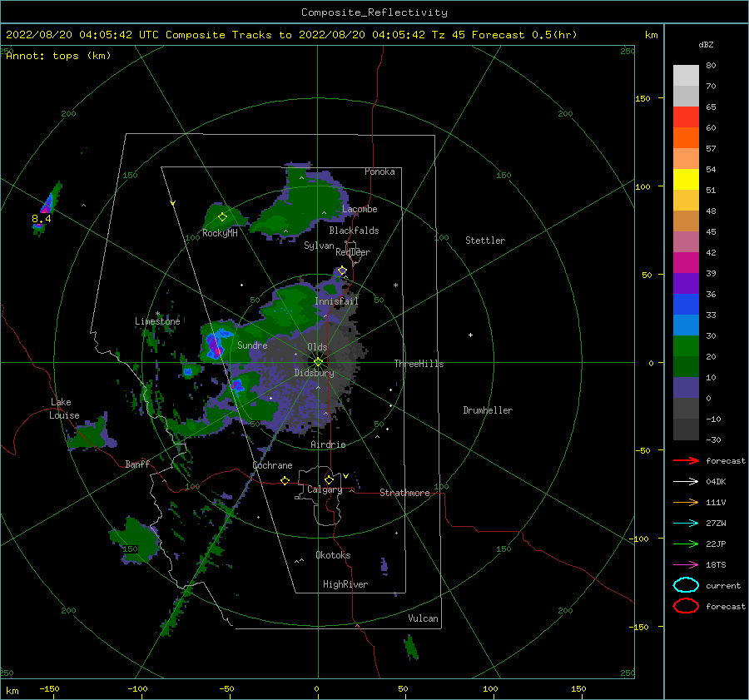Click the Drumheller city label
Image resolution: width=749 pixels, height=700 pixels.
pyautogui.click(x=488, y=410)
